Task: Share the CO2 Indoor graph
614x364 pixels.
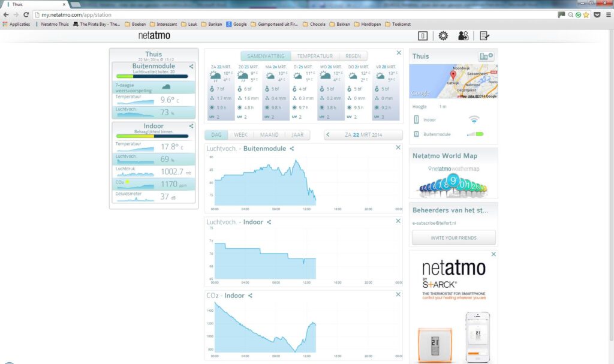Action: coord(250,296)
